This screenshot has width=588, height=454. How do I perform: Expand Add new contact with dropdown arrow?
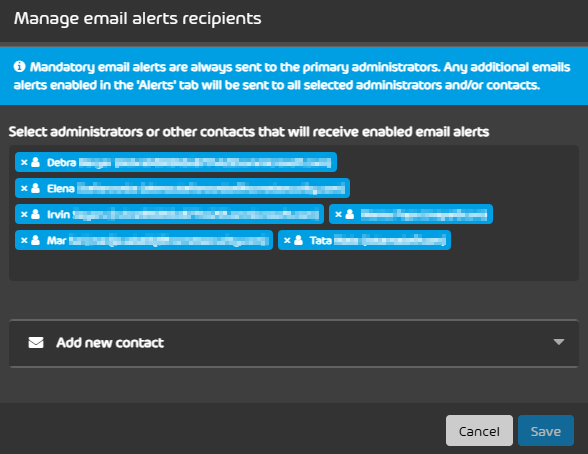click(559, 342)
